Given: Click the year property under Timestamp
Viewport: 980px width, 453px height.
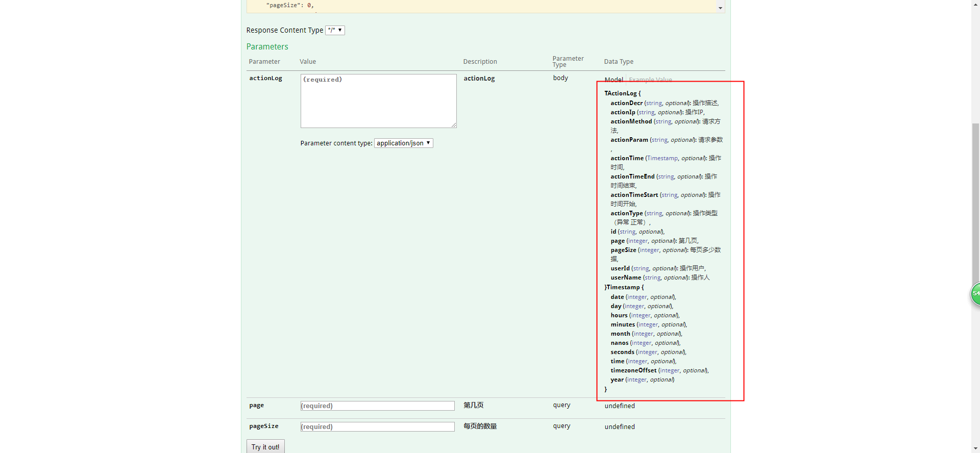Looking at the screenshot, I should (617, 380).
